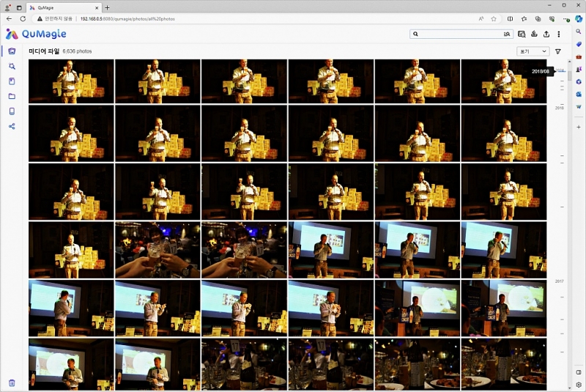Image resolution: width=586 pixels, height=392 pixels.
Task: Open the content management icon beside search
Action: pos(522,34)
